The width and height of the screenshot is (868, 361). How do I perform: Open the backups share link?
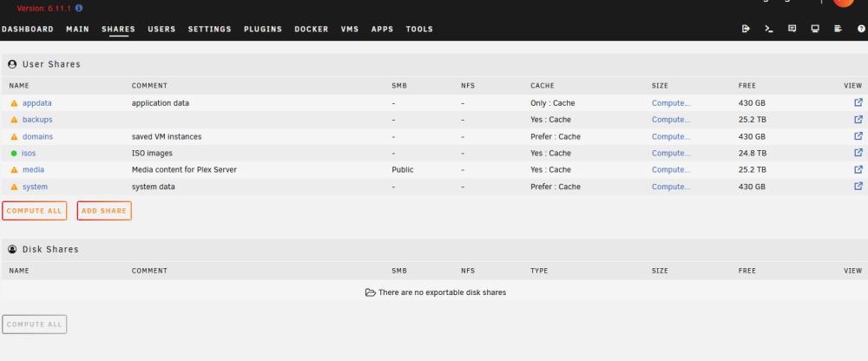pyautogui.click(x=37, y=120)
